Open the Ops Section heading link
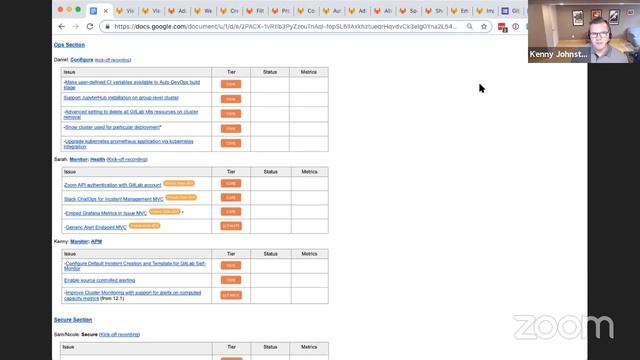640x360 pixels. 69,45
